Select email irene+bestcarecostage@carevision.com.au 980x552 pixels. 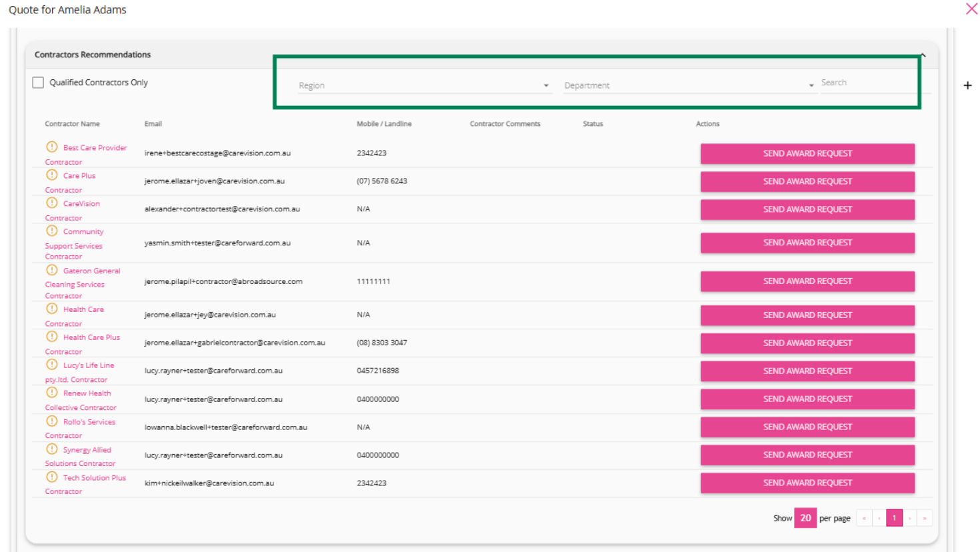(217, 153)
